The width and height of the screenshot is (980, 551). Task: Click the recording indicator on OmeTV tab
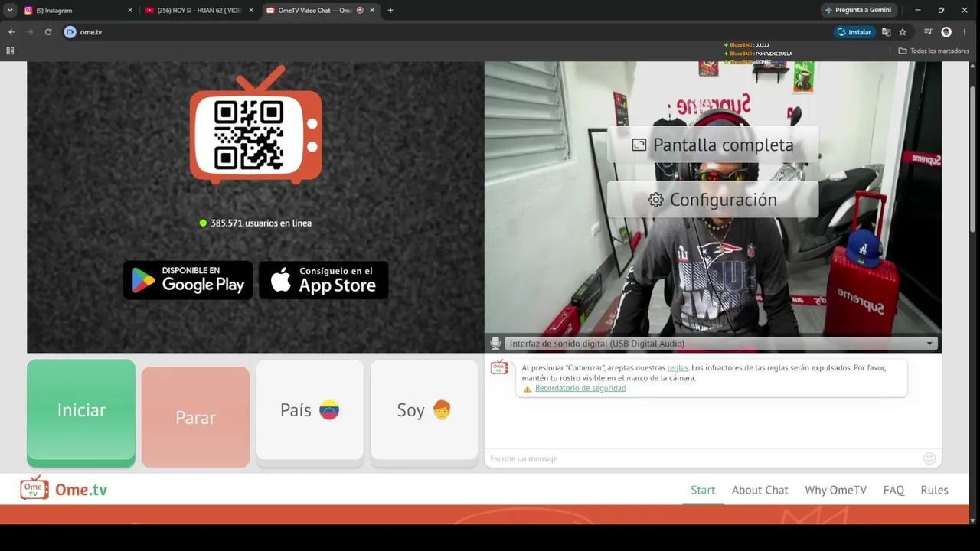point(360,11)
